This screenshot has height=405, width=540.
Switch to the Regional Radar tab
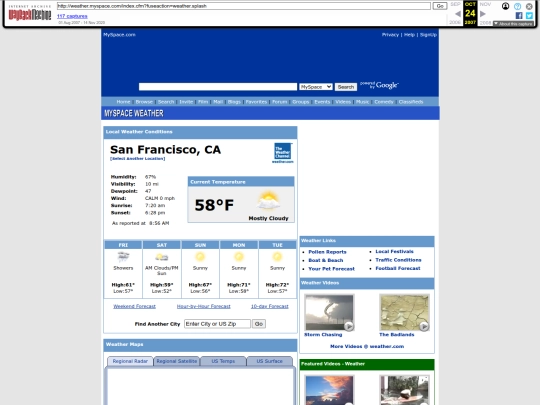[x=130, y=361]
